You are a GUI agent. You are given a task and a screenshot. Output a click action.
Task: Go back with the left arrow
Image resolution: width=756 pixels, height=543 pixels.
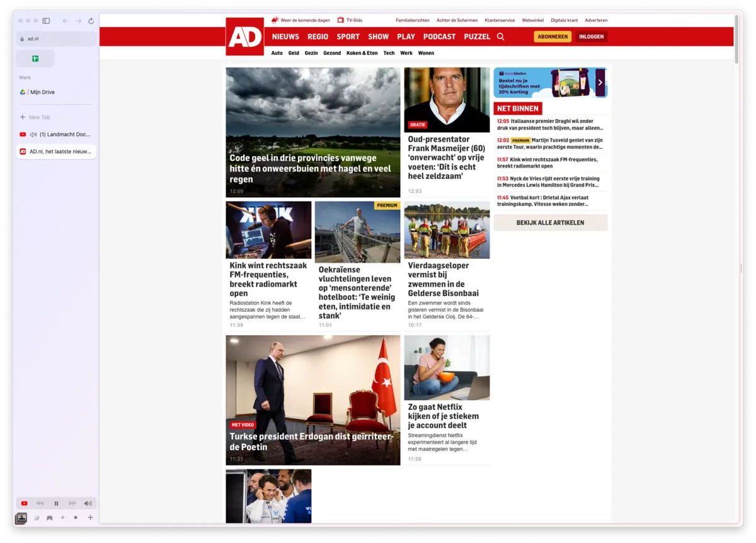(65, 21)
